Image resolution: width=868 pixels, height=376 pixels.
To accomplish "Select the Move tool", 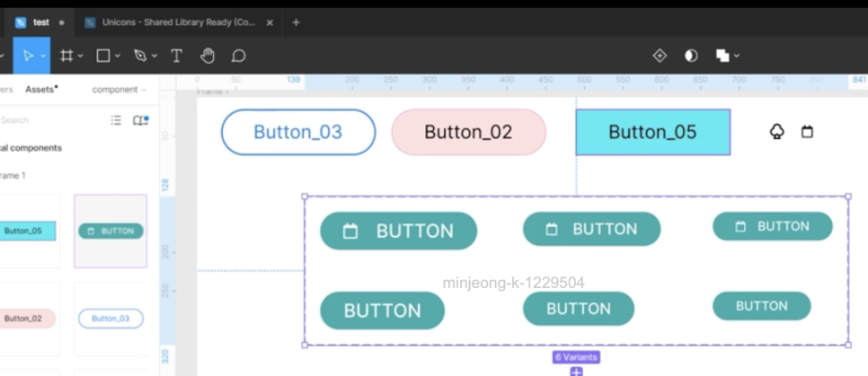I will 28,56.
